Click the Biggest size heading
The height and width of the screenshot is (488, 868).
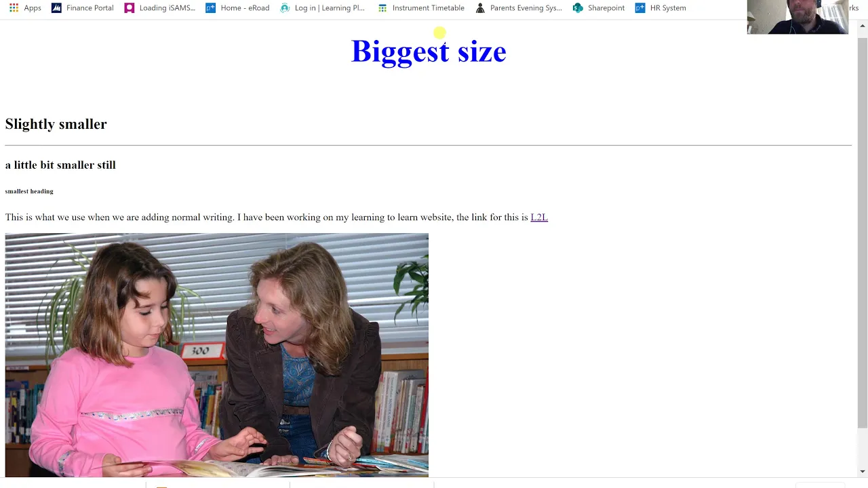click(x=429, y=52)
